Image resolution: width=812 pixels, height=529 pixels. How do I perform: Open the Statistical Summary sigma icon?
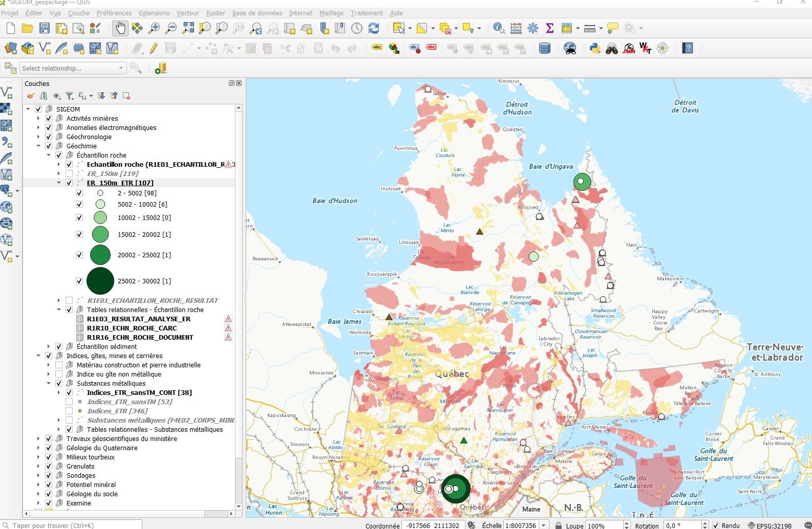pos(550,28)
